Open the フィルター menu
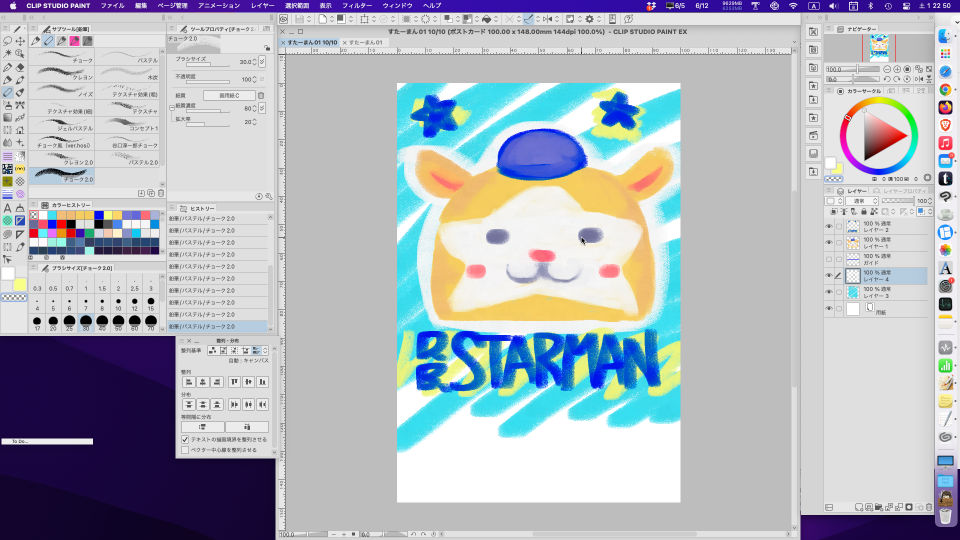 click(357, 6)
